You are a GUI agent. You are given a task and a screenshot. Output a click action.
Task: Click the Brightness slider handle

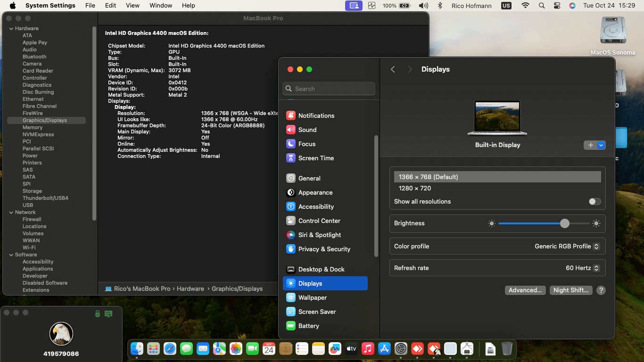(565, 223)
